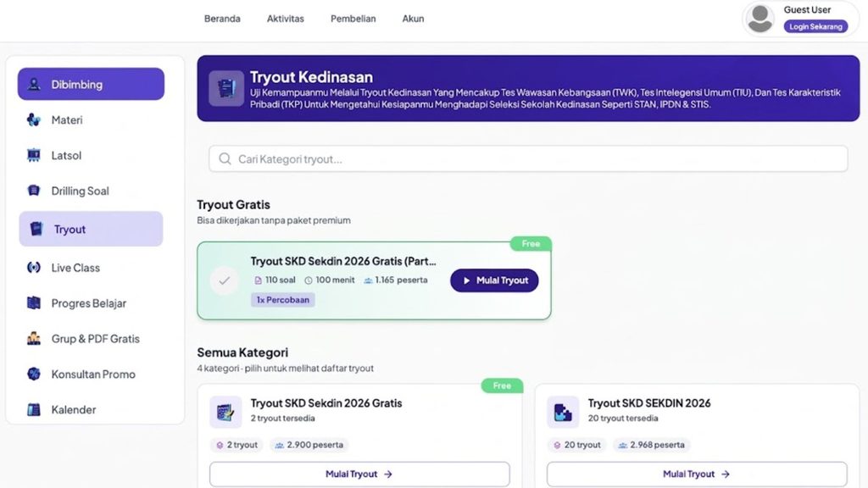Click the 1x Percobaan badge
The image size is (868, 488).
pos(283,299)
